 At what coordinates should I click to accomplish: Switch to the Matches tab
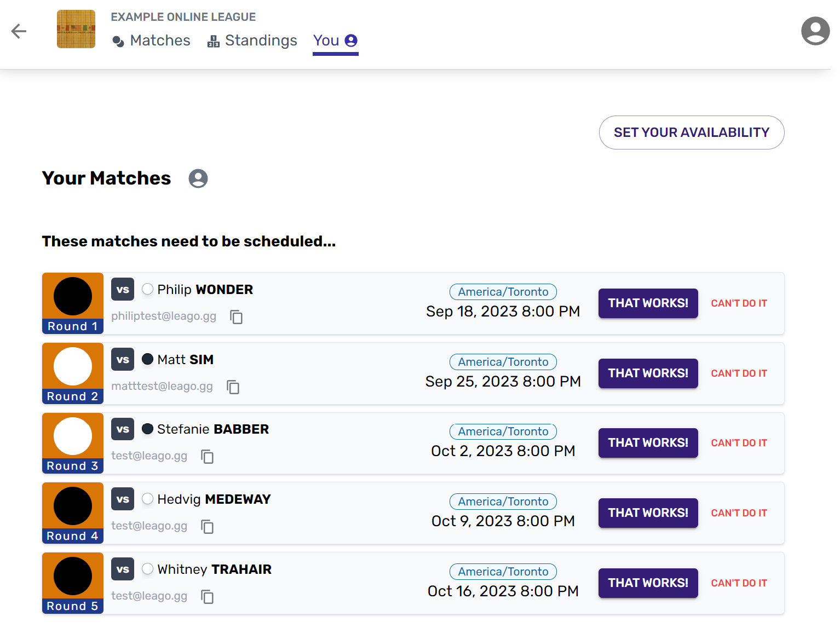click(x=151, y=41)
